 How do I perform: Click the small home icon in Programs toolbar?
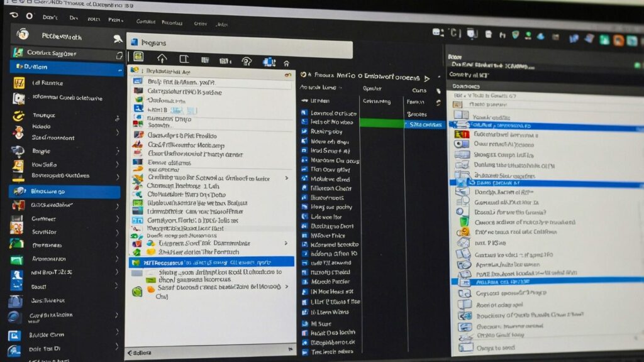(286, 63)
